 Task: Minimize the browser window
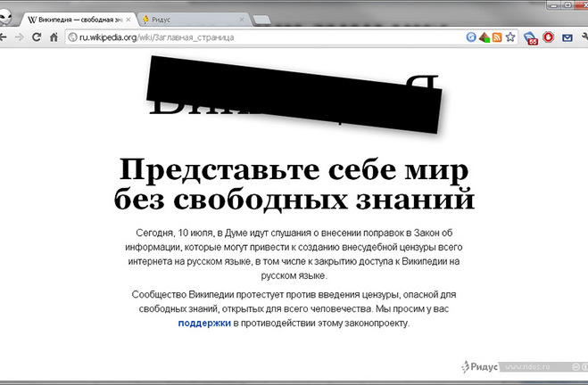click(x=555, y=4)
